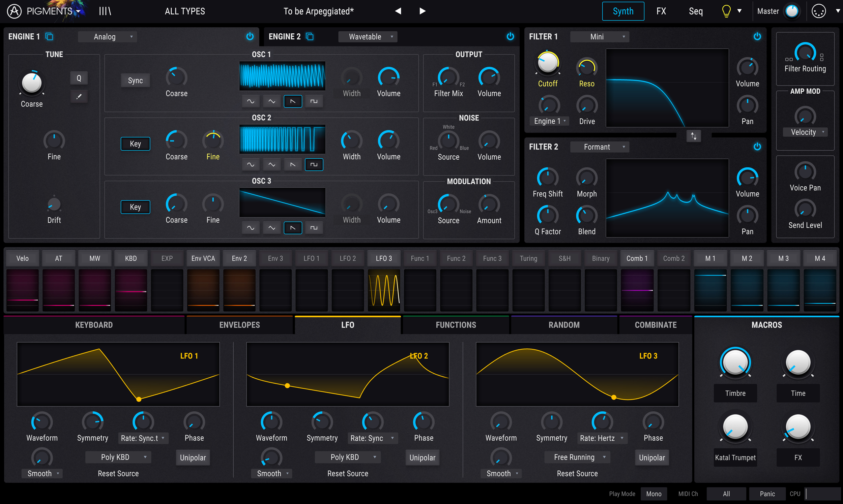Switch to the ENVELOPES tab

point(239,325)
